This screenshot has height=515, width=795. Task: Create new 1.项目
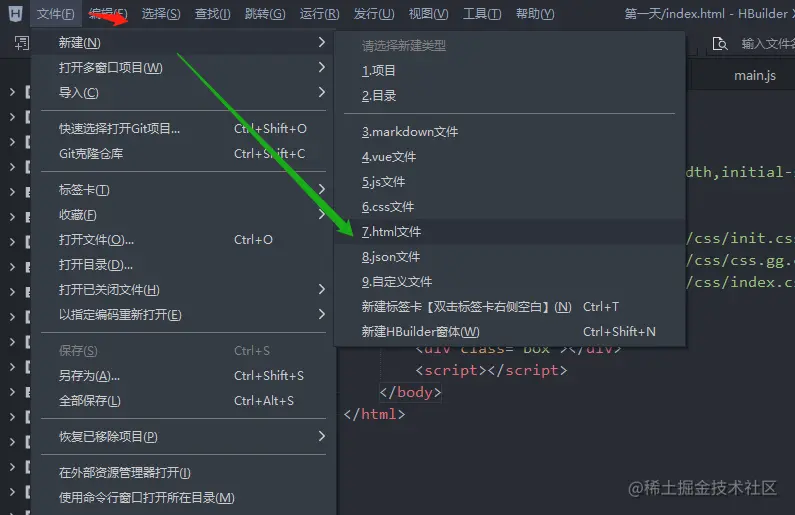point(510,70)
